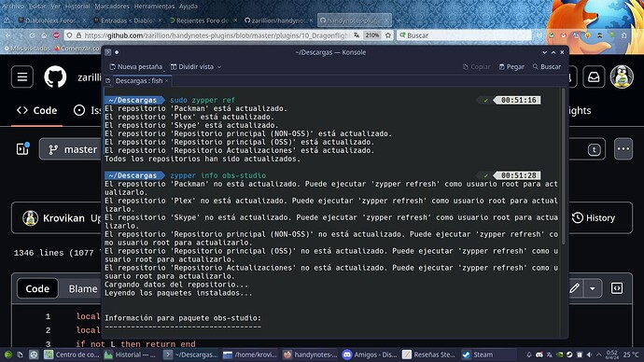Select the Code view button
The width and height of the screenshot is (644, 362).
pyautogui.click(x=37, y=288)
